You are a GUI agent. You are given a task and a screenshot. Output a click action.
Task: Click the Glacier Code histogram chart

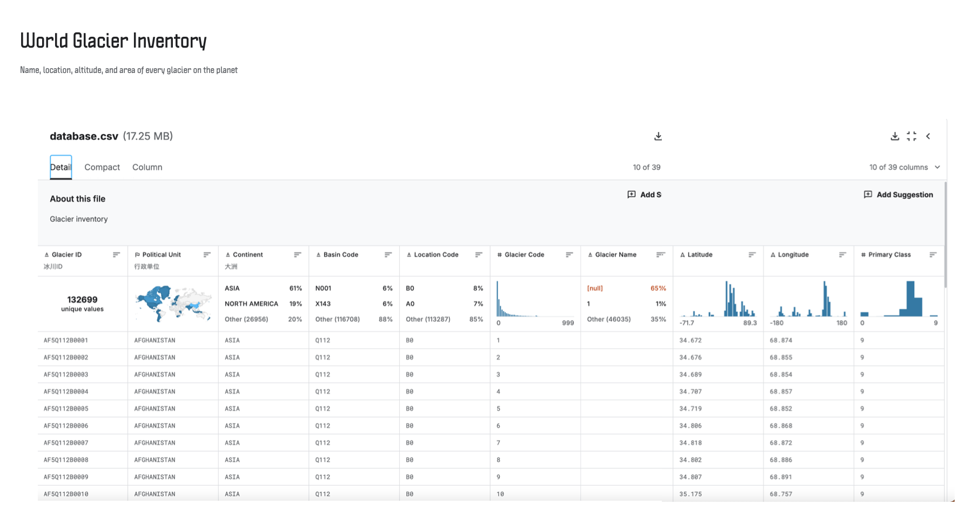pyautogui.click(x=535, y=300)
